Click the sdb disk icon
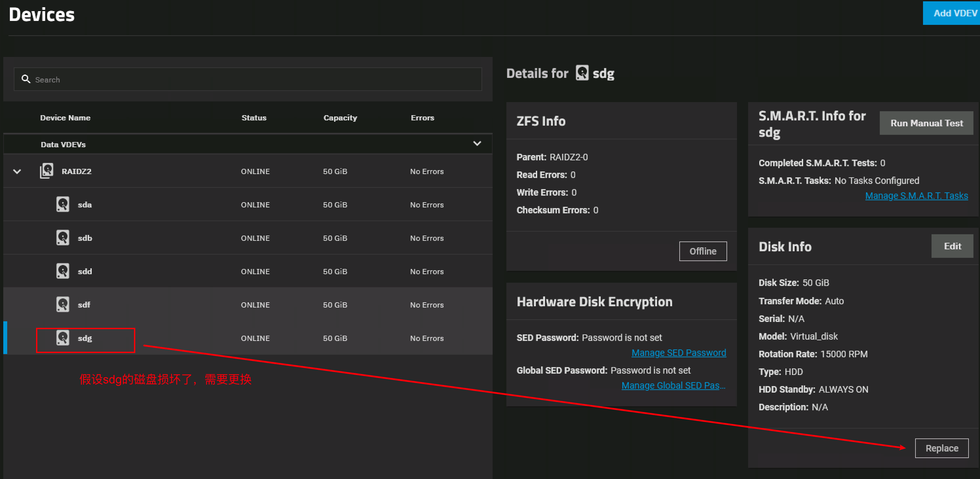 click(63, 238)
